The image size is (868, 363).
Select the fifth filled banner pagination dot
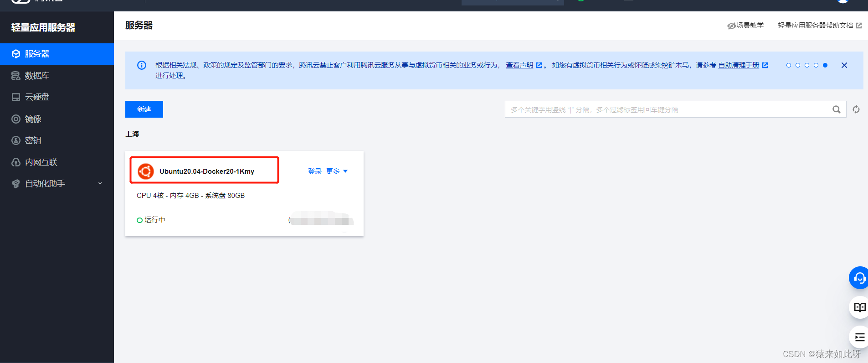pyautogui.click(x=825, y=65)
